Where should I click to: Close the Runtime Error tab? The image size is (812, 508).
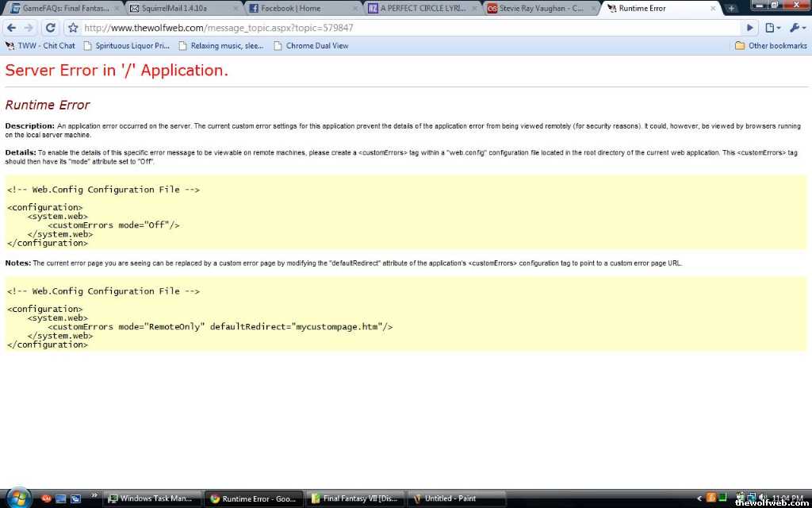(713, 9)
